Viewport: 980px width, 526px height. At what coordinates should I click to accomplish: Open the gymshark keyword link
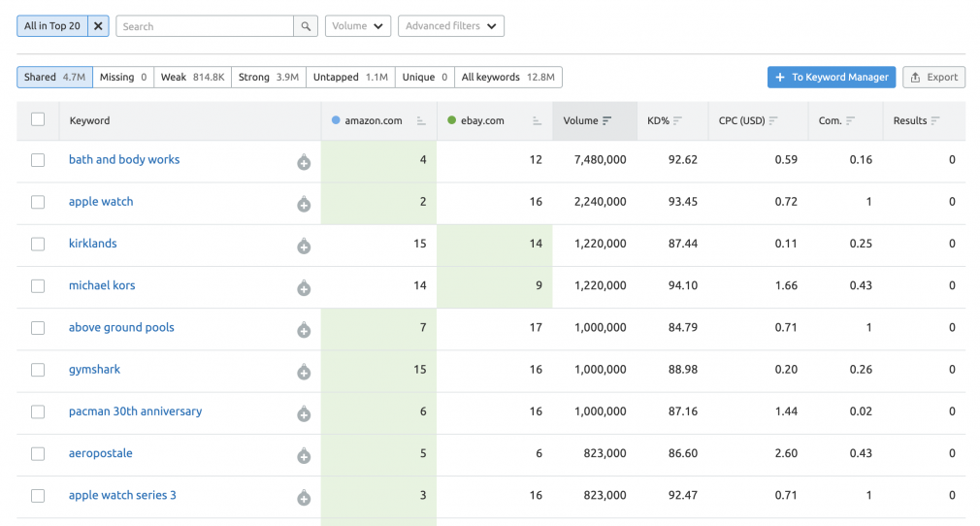(x=94, y=369)
